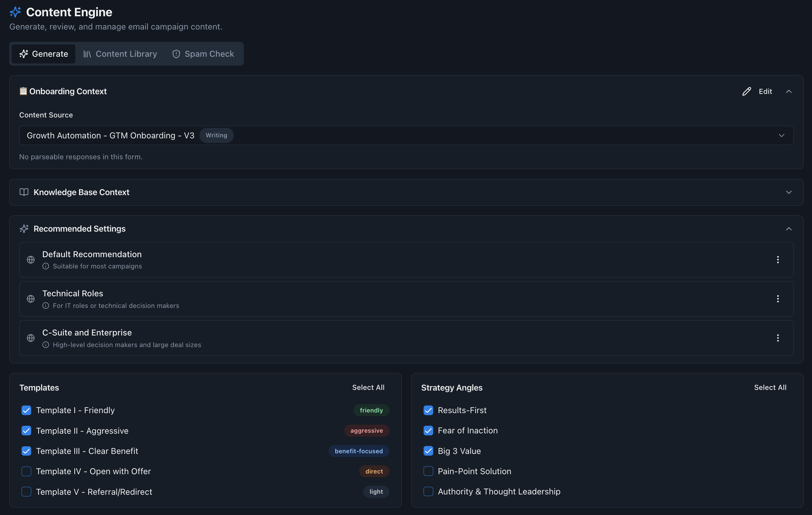Switch to the Generate tab

43,54
